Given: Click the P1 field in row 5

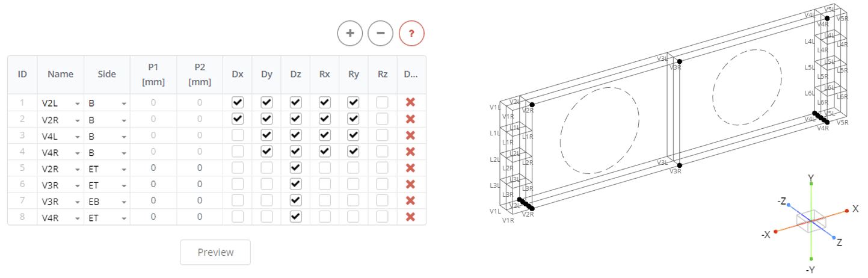Looking at the screenshot, I should pos(153,168).
